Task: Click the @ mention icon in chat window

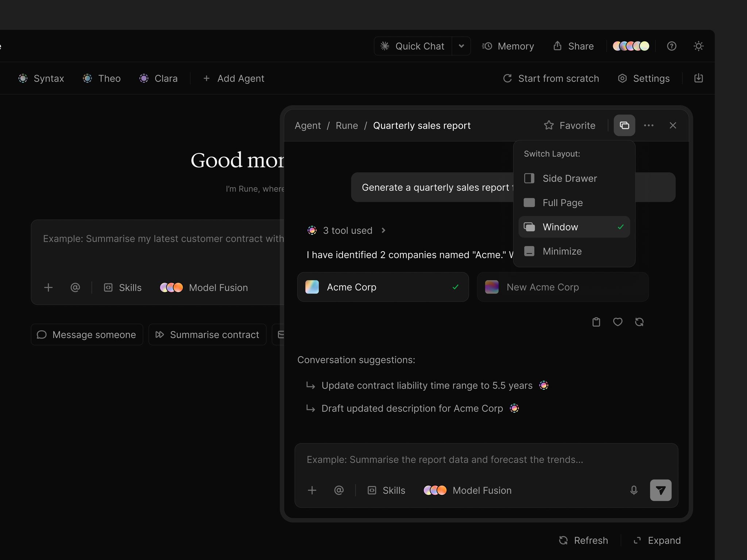Action: (339, 490)
